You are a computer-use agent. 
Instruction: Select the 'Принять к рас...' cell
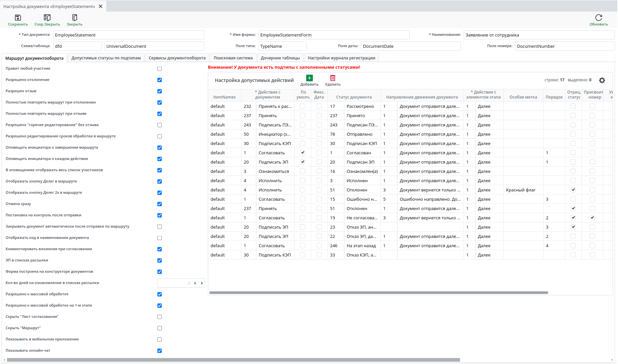pos(275,106)
